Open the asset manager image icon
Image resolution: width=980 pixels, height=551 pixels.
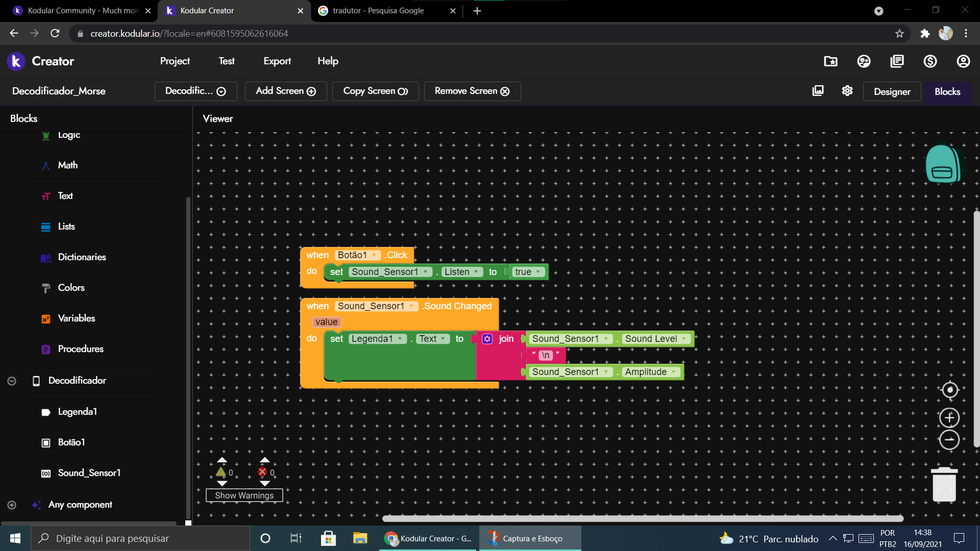[x=818, y=91]
